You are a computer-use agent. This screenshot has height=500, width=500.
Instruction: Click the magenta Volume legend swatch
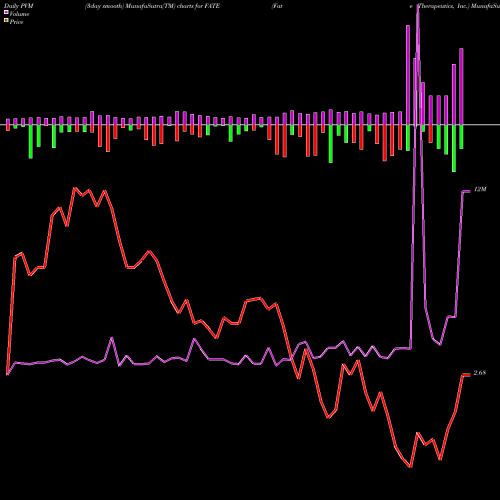(x=6, y=12)
